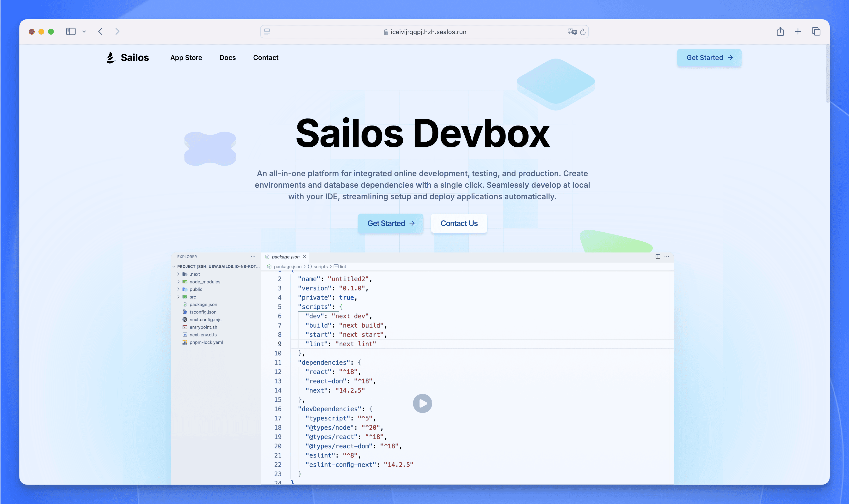Click the hero Get Started button
Viewport: 849px width, 504px height.
coord(391,223)
